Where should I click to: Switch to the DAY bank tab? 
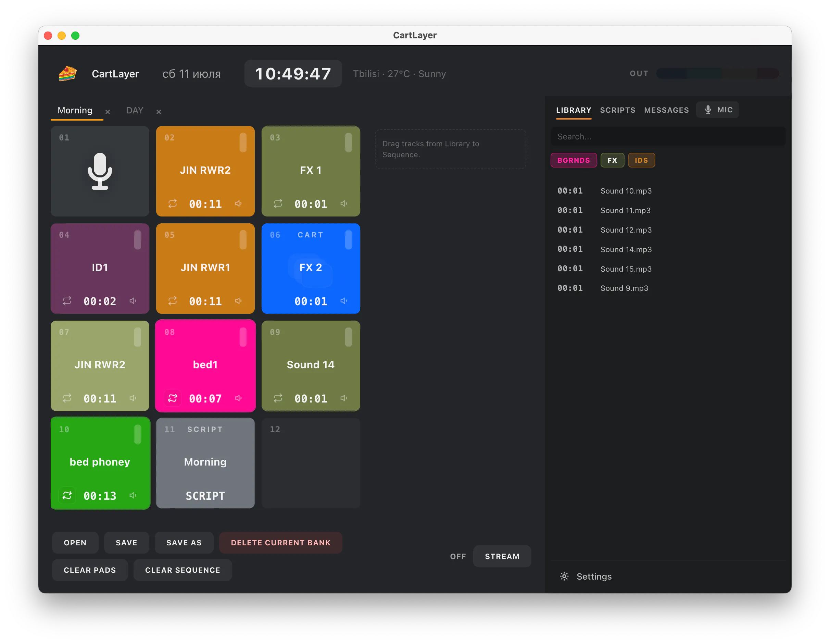click(x=135, y=111)
